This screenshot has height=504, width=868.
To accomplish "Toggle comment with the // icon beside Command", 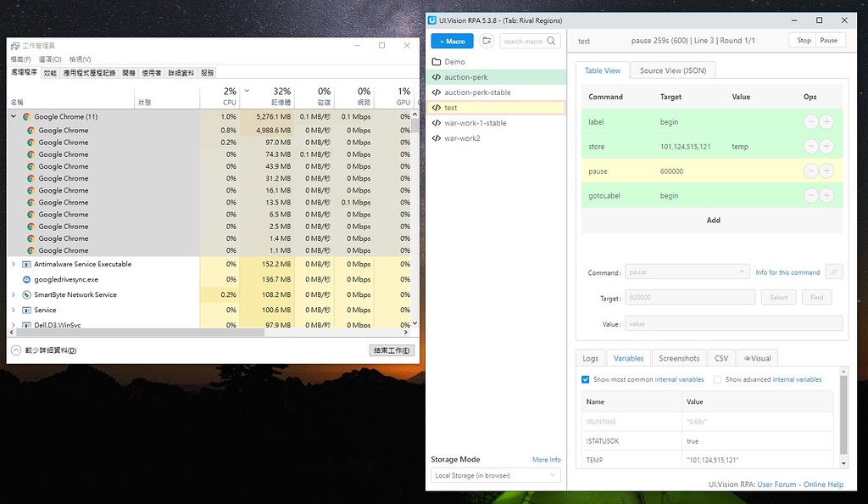I will pyautogui.click(x=834, y=272).
